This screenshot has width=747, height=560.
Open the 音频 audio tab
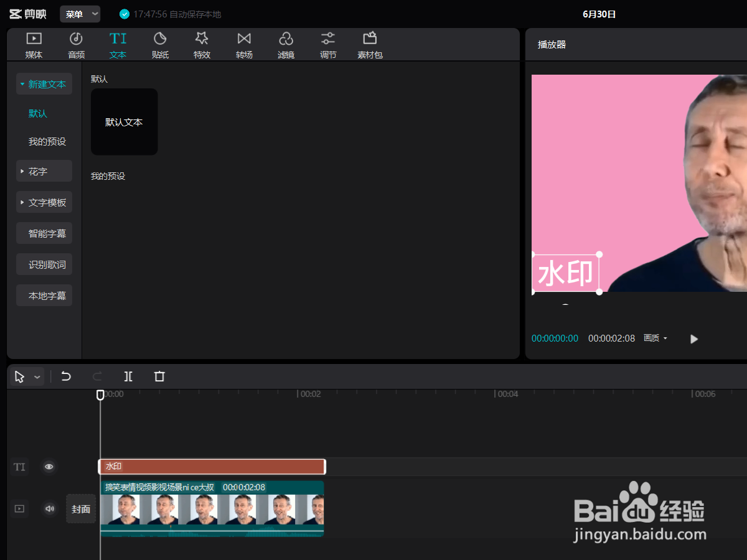(x=76, y=45)
